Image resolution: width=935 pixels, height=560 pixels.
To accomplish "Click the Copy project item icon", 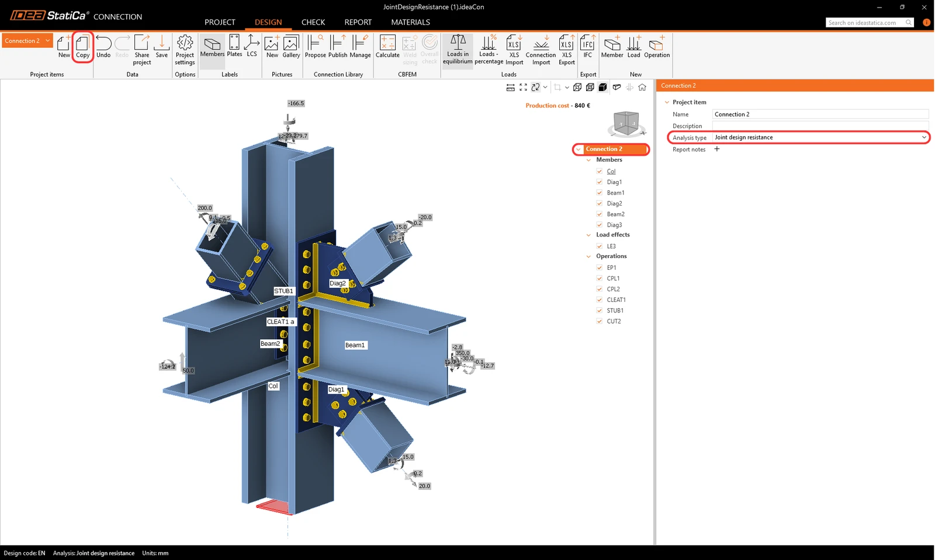I will pos(83,47).
